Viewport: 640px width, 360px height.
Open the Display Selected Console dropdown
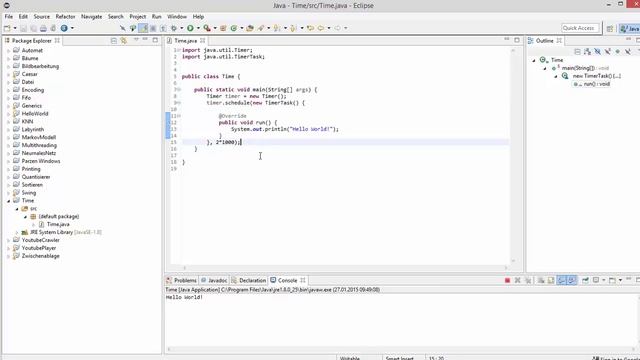click(x=604, y=280)
